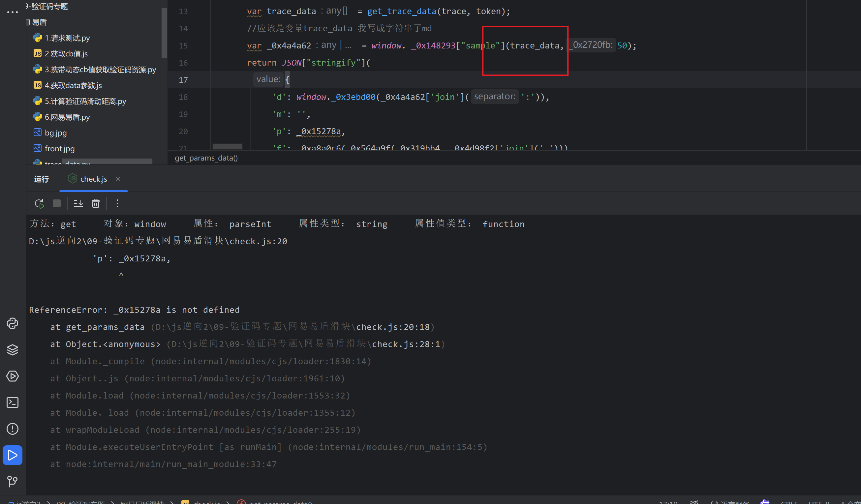Click _0x15278a identifier on line 20
This screenshot has width=861, height=504.
[x=319, y=132]
